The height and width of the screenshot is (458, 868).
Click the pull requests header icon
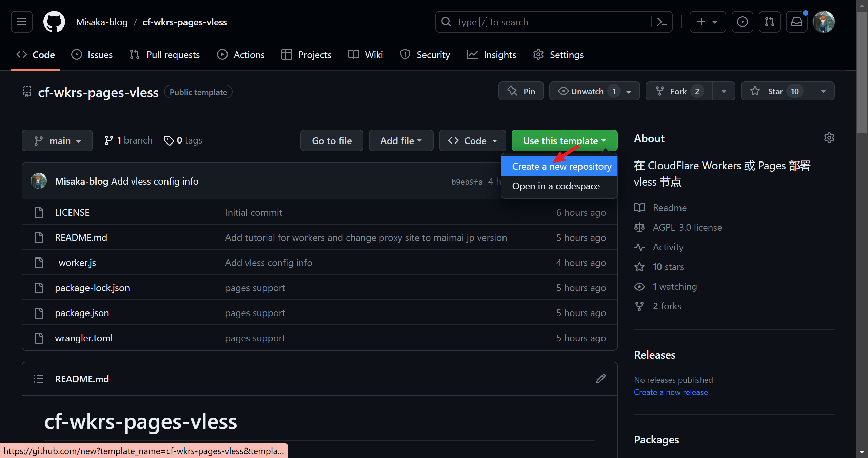pos(769,22)
